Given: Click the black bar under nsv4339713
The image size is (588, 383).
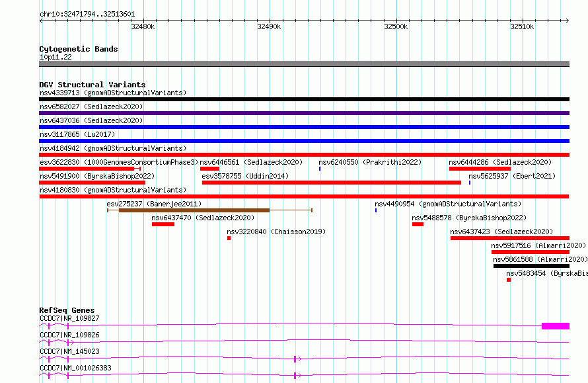Looking at the screenshot, I should [304, 99].
